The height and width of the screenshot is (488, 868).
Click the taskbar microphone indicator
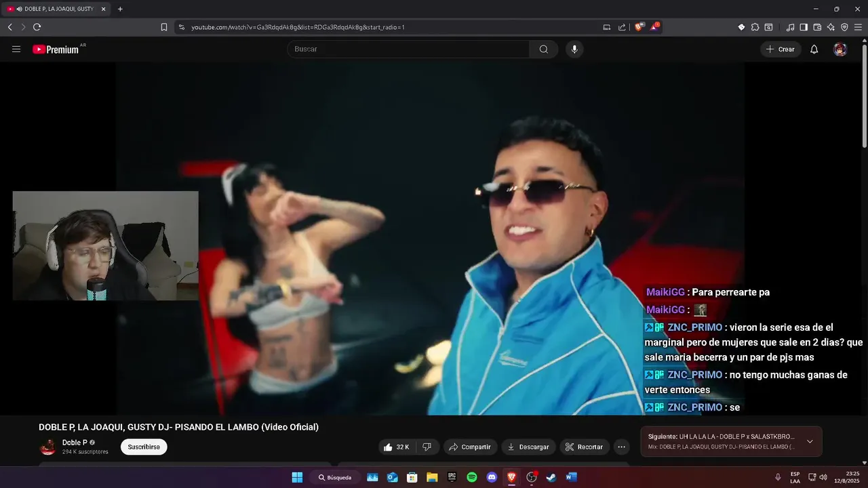point(778,477)
